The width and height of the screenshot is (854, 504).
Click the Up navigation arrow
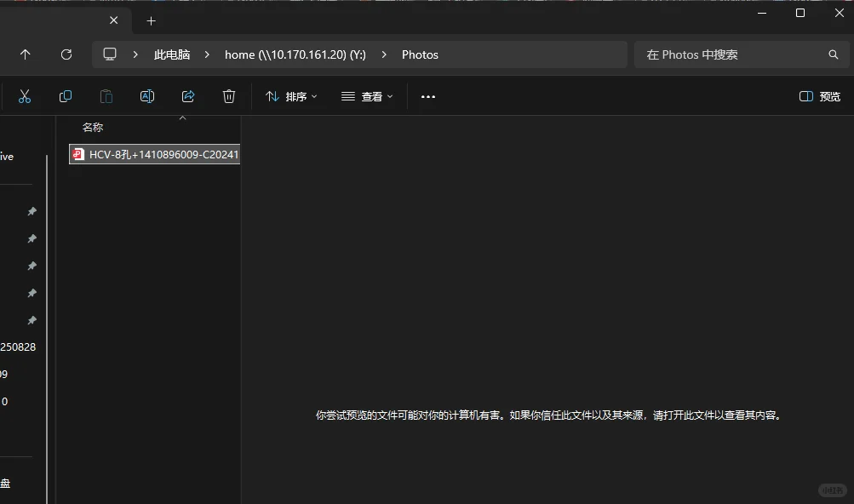[25, 54]
